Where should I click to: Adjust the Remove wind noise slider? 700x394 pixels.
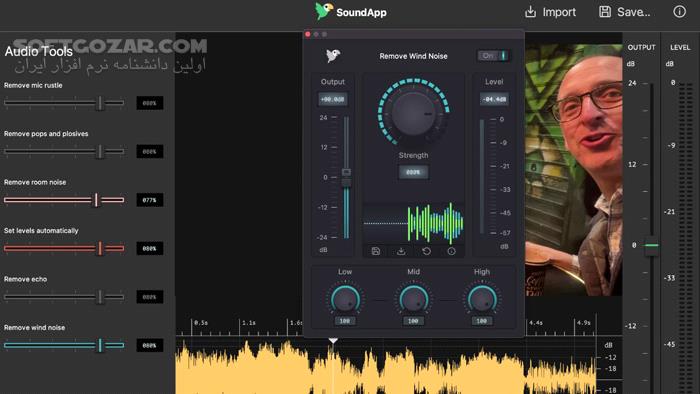pos(64,345)
